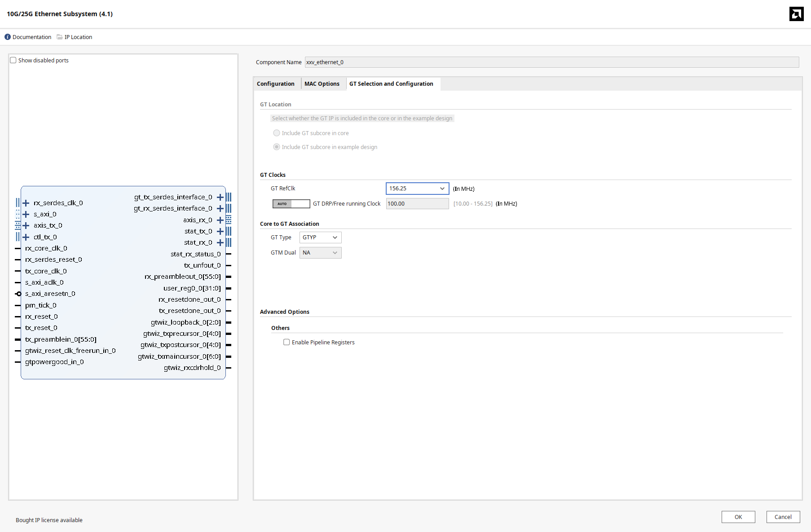Expand the gt_tx_serdes_interface_0 plus icon
811x532 pixels.
tap(220, 197)
